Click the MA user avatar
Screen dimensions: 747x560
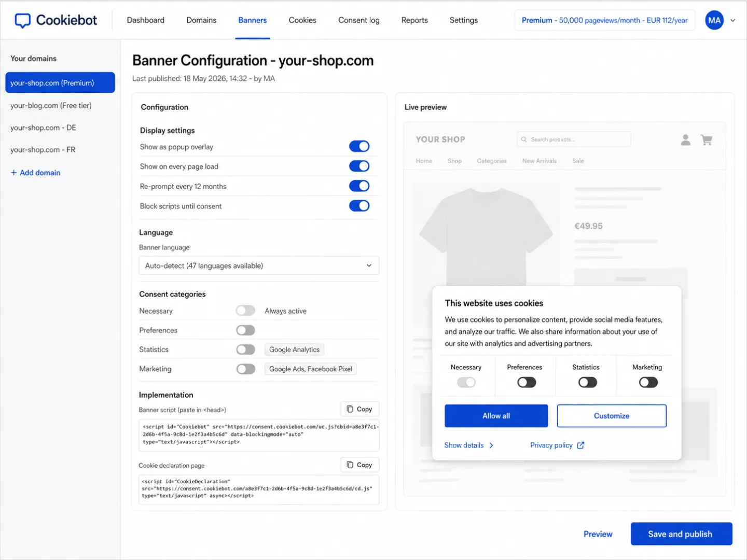[x=714, y=20]
